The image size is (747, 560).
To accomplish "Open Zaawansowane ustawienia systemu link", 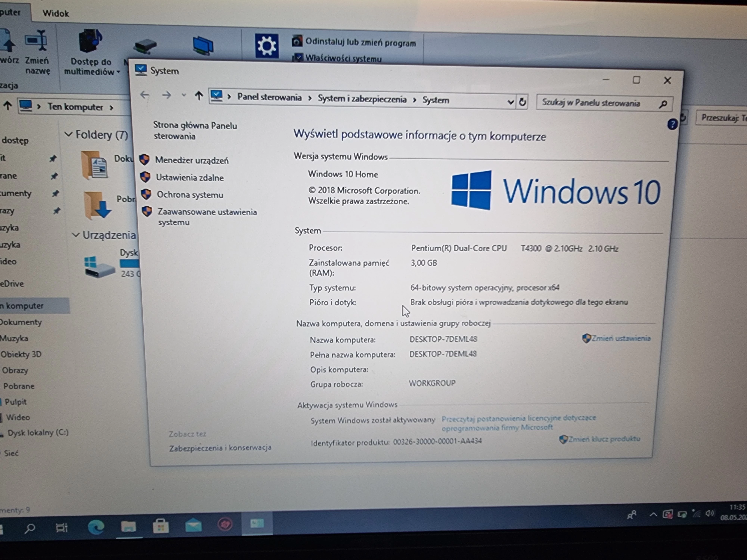I will pyautogui.click(x=207, y=217).
